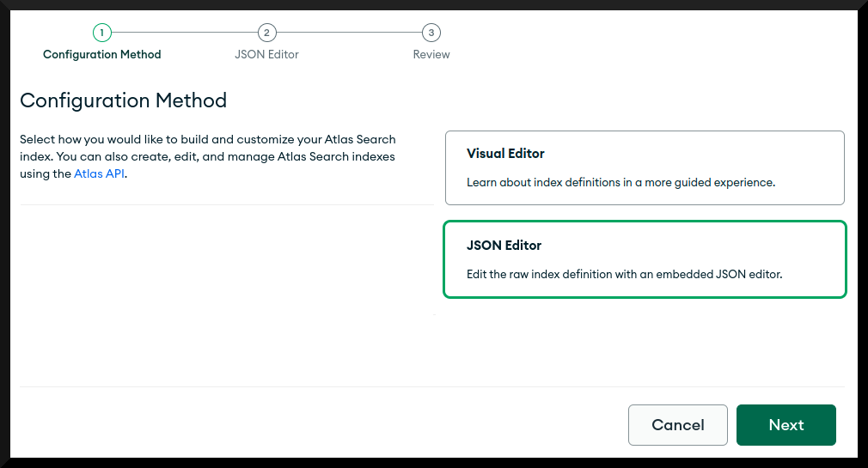Go to the JSON Editor step label
868x468 pixels.
[266, 54]
